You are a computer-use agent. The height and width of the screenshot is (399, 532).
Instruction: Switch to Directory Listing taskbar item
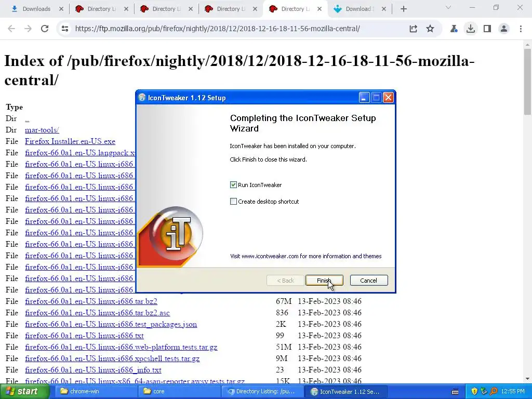262,392
